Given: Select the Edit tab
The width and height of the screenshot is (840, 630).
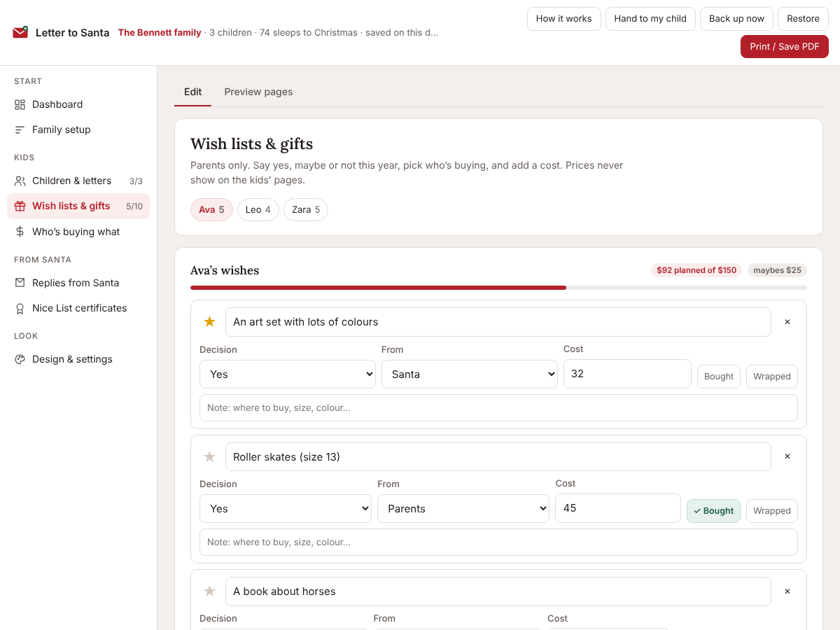Looking at the screenshot, I should (x=192, y=92).
